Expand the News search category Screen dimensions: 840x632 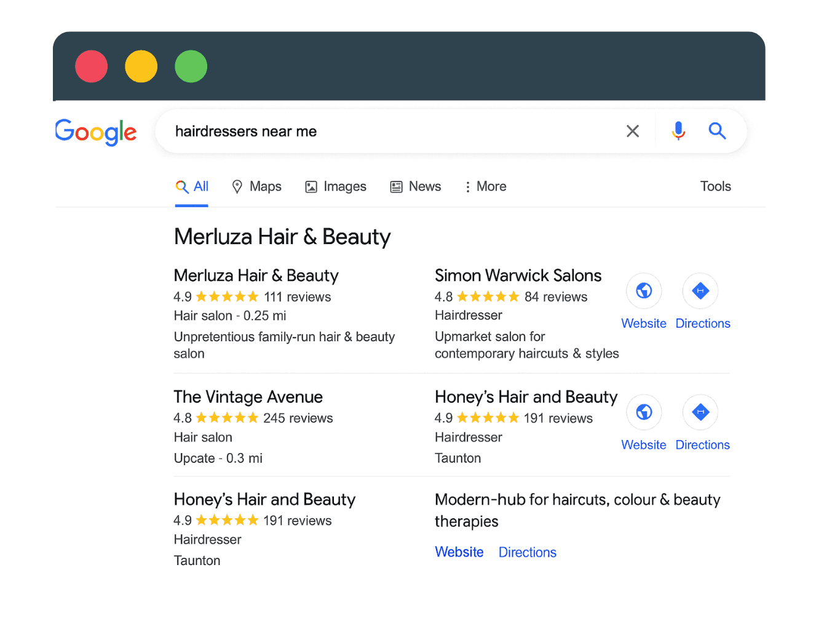point(416,186)
